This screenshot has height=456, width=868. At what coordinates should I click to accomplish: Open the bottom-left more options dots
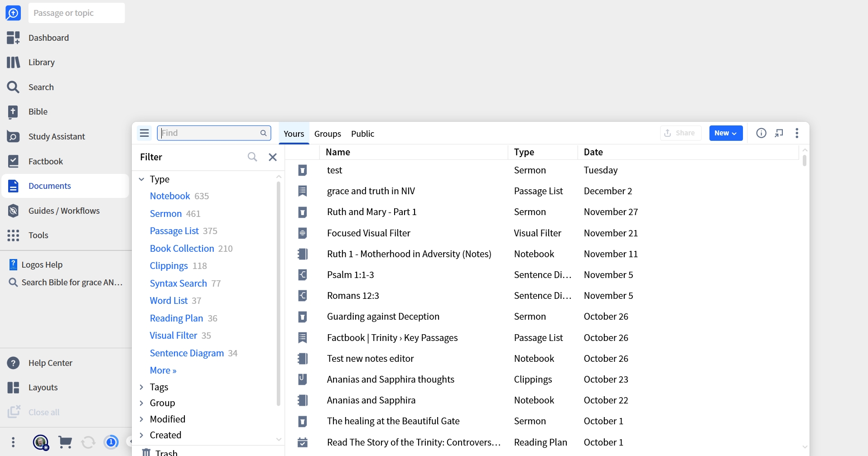coord(13,442)
